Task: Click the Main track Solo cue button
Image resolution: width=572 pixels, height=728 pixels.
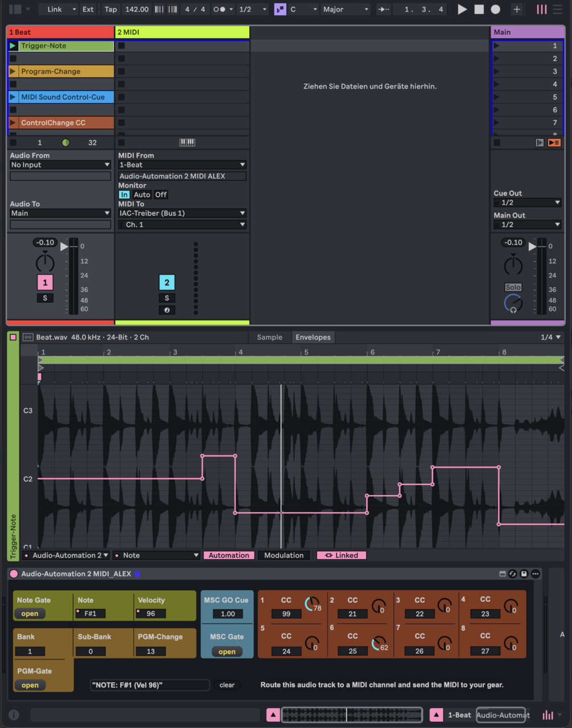Action: click(x=513, y=287)
